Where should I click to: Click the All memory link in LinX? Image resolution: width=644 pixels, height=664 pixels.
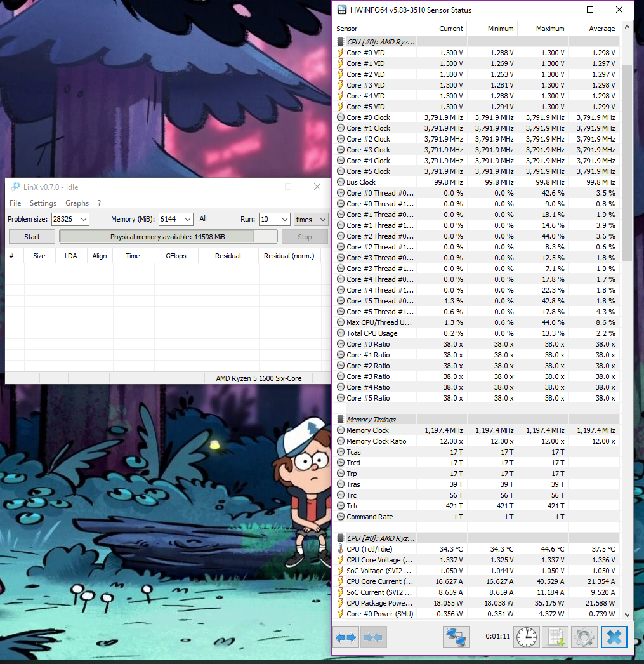coord(203,218)
